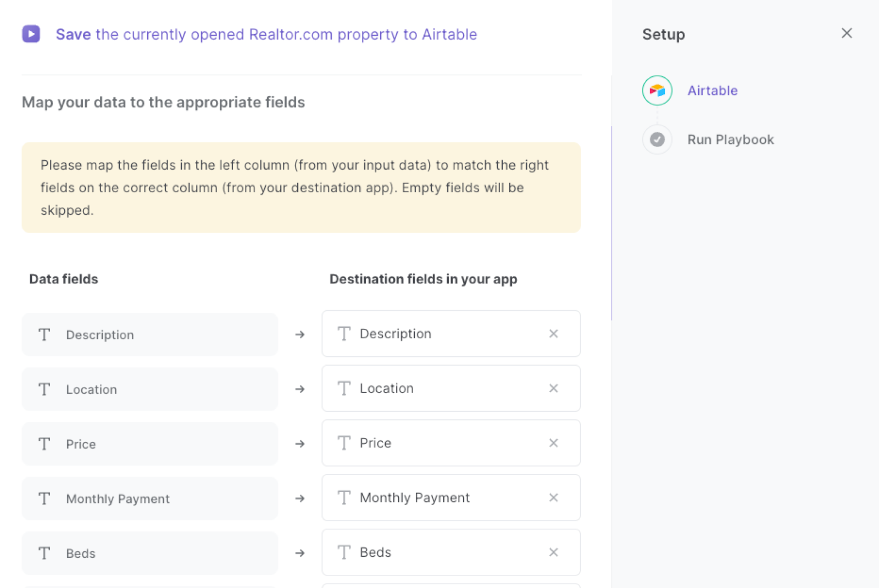Open the Price destination field dropdown

click(451, 443)
